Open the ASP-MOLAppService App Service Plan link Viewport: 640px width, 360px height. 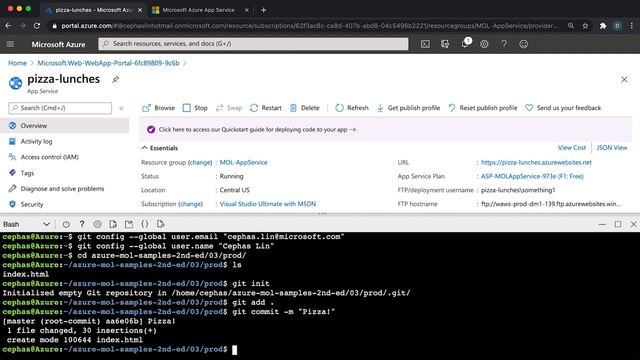532,176
